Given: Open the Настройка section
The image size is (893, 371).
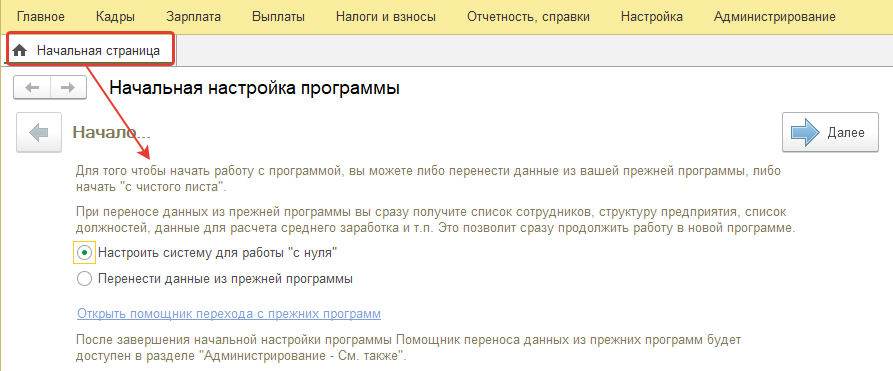Looking at the screenshot, I should [x=652, y=17].
